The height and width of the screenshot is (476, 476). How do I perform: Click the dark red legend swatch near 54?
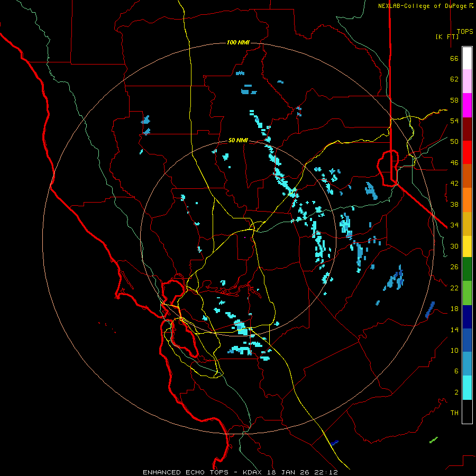tap(467, 129)
